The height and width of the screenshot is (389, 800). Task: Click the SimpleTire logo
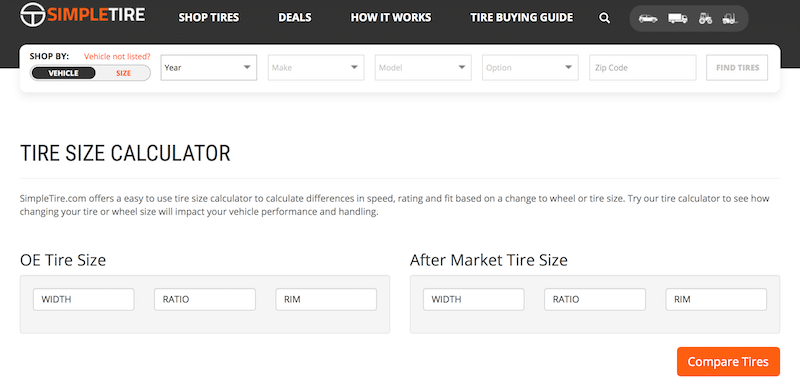[83, 14]
